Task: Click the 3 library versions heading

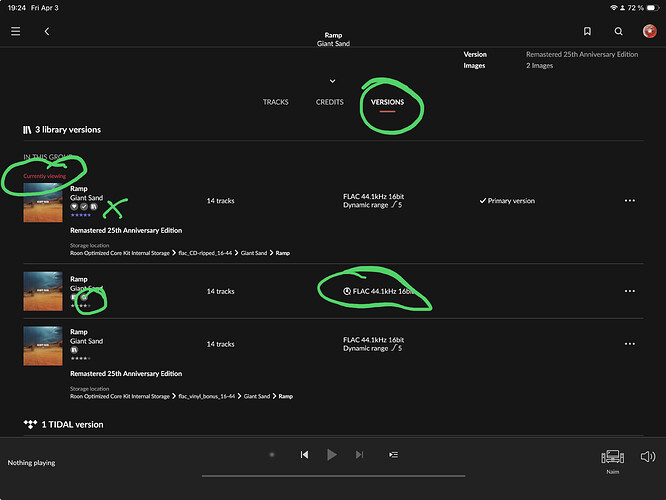Action: tap(68, 130)
